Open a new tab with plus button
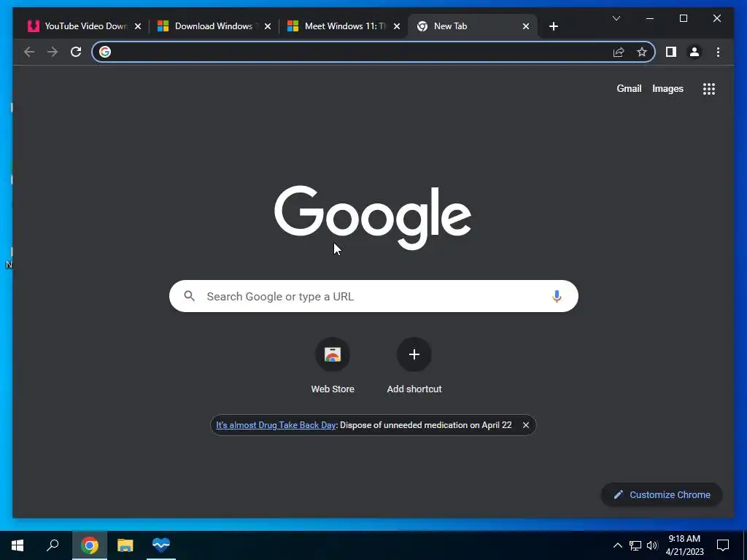 click(x=553, y=26)
